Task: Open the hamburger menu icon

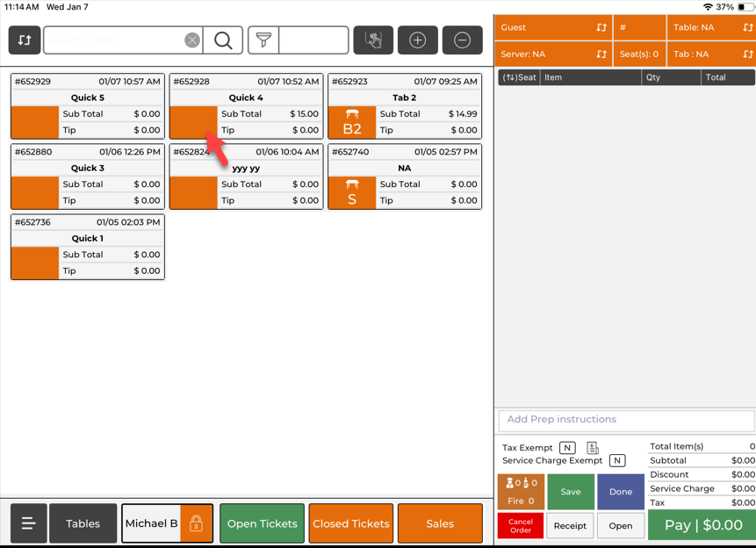Action: [x=28, y=523]
